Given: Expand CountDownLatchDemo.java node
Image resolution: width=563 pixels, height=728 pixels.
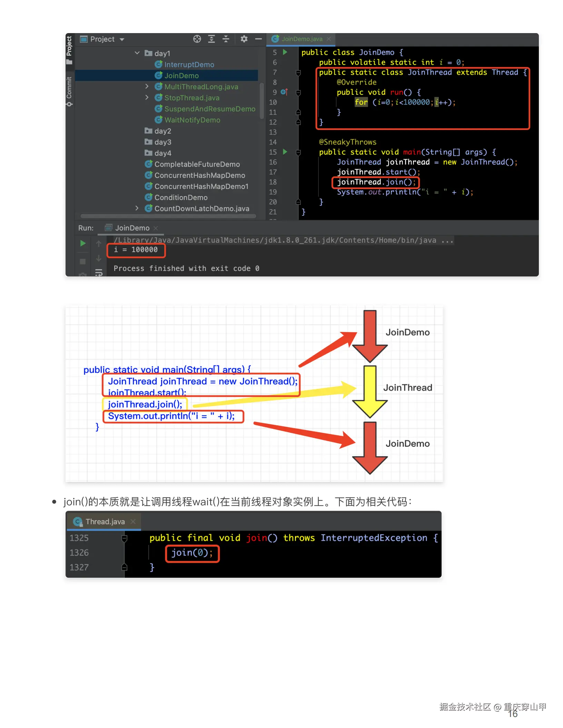Looking at the screenshot, I should [137, 208].
